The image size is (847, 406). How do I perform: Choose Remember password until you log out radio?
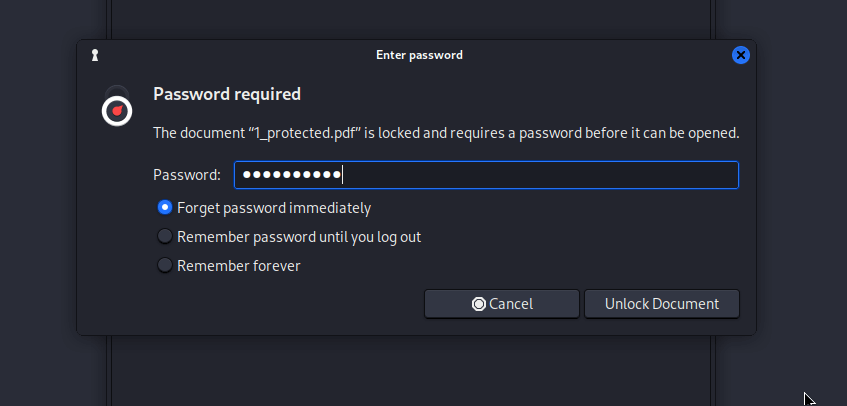coord(165,236)
